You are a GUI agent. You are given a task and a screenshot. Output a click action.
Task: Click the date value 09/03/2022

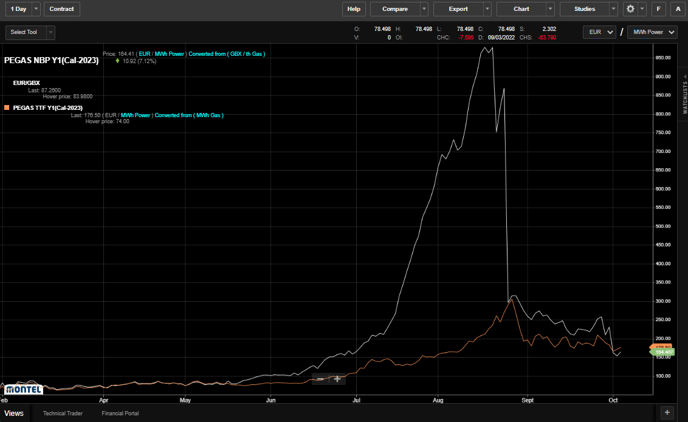[501, 37]
